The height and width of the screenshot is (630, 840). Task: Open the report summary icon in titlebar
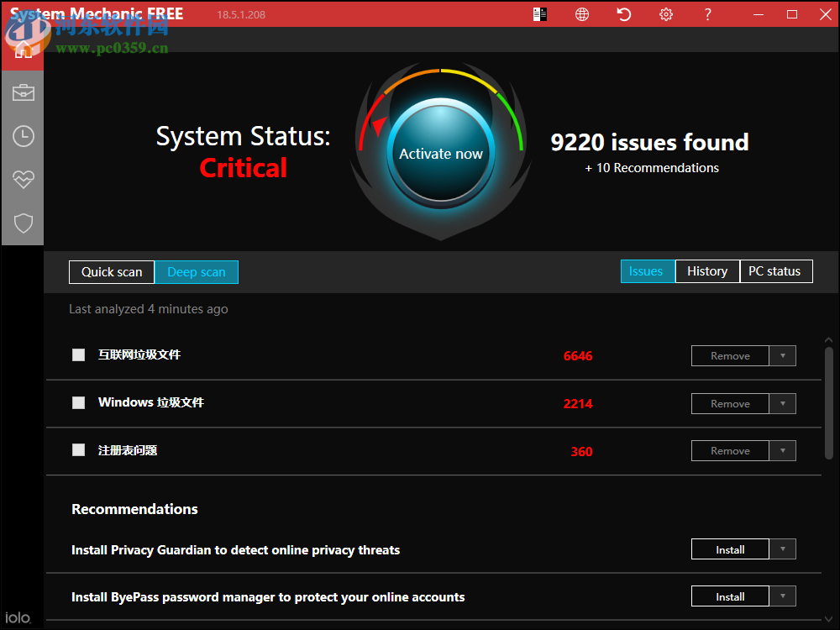(x=539, y=14)
